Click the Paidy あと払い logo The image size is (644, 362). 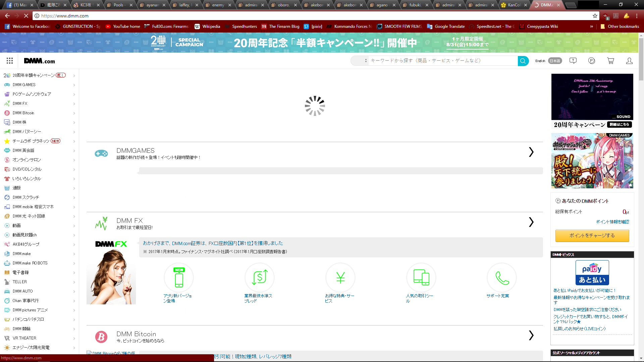tap(592, 273)
